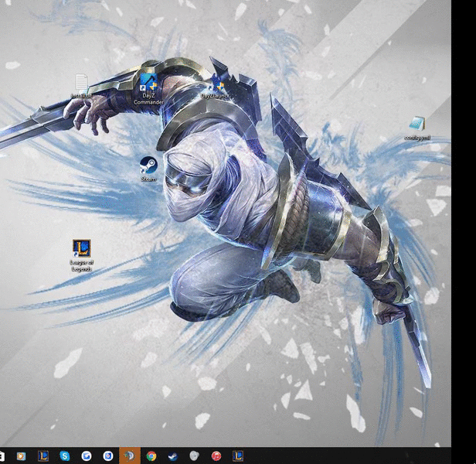
Task: Click the grey round icon left of iTunes
Action: (194, 455)
